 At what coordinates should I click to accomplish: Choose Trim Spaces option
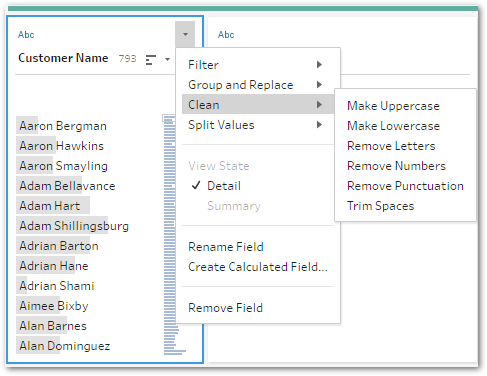(x=380, y=206)
